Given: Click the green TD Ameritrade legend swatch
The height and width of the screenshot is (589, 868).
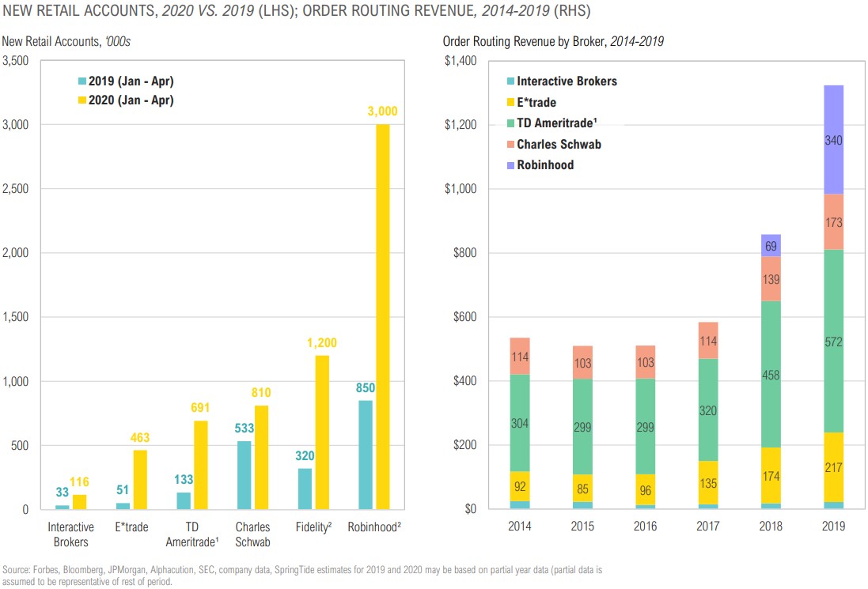Looking at the screenshot, I should pyautogui.click(x=510, y=123).
